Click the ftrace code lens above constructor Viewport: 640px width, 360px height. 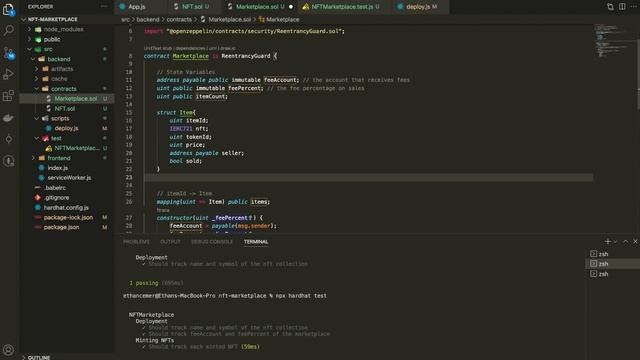[163, 210]
